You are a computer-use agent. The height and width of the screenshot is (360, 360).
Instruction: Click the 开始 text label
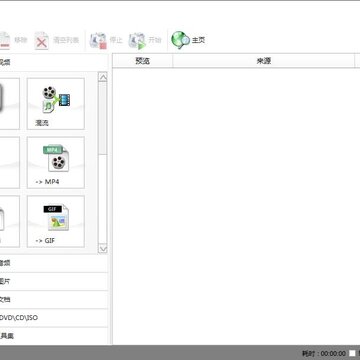154,41
